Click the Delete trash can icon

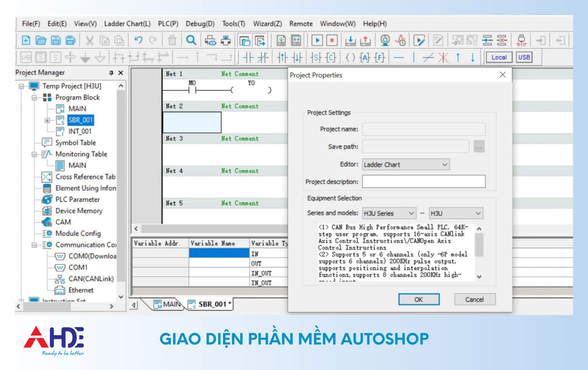[x=172, y=40]
